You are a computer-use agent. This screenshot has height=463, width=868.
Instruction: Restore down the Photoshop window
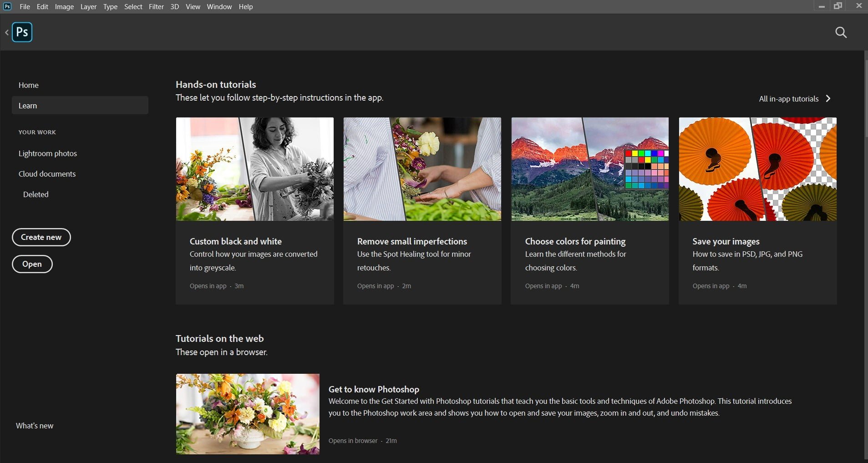tap(838, 6)
